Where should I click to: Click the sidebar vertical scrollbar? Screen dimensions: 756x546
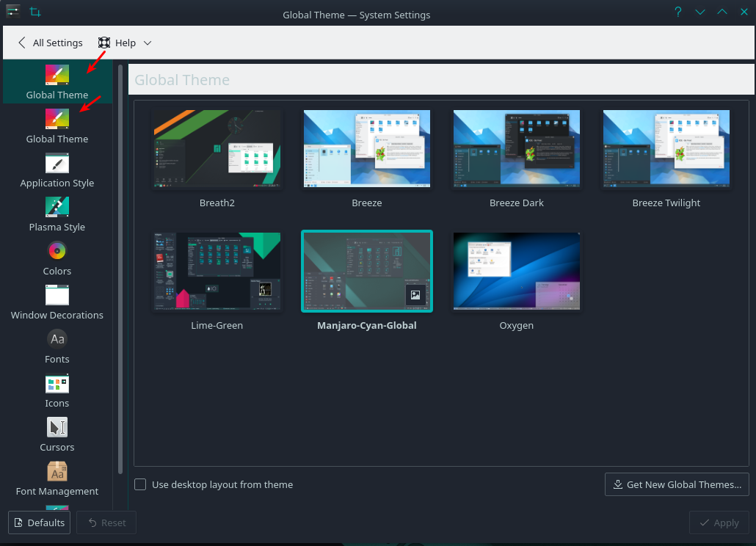point(120,269)
